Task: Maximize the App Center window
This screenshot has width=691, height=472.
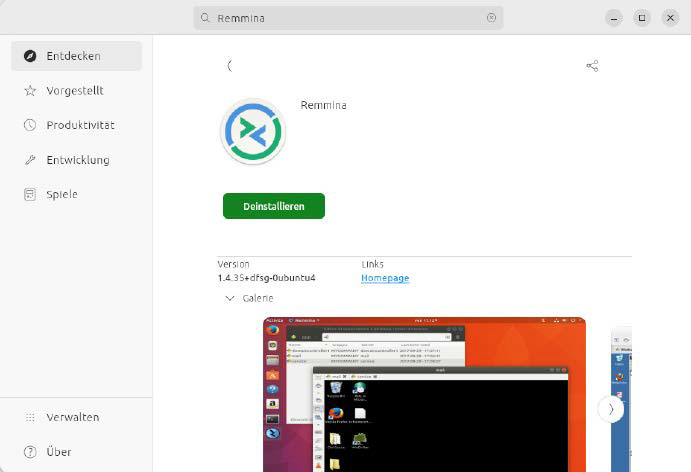Action: (x=642, y=18)
